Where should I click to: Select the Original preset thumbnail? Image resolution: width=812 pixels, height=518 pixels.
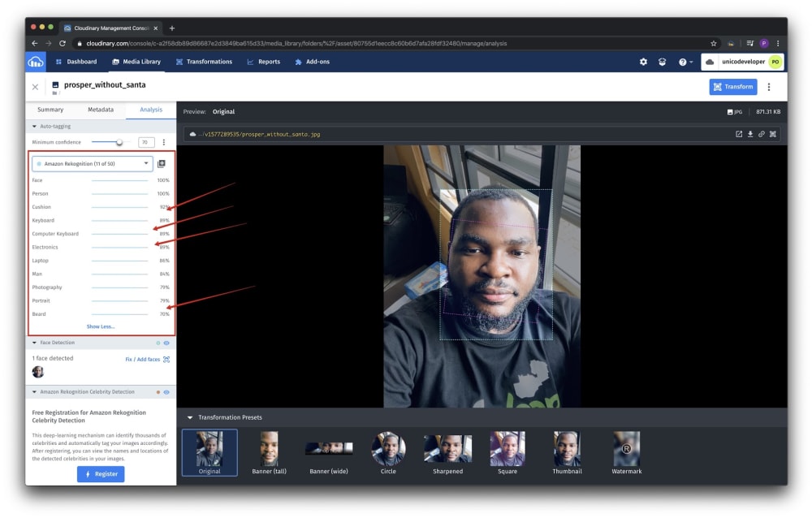point(209,452)
